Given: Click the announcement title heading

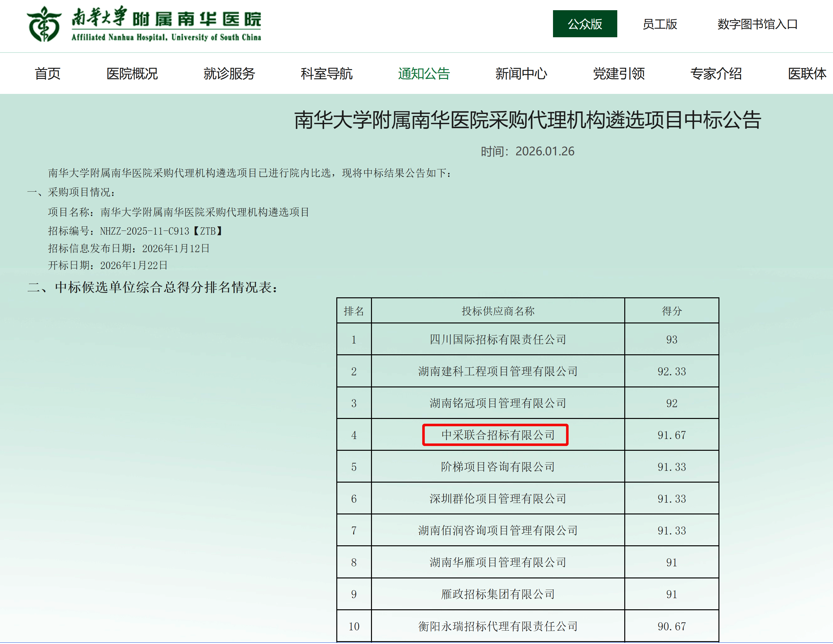Looking at the screenshot, I should pyautogui.click(x=528, y=120).
